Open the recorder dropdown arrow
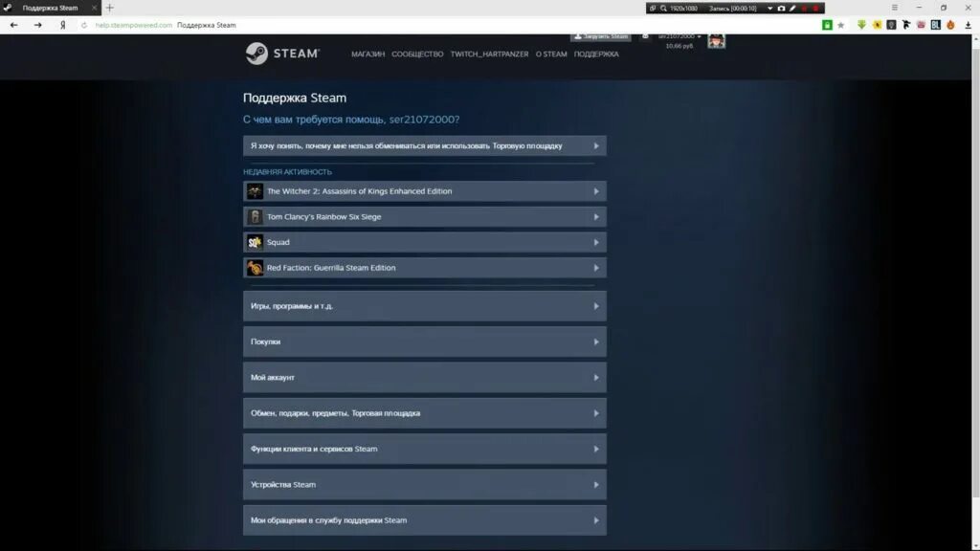The image size is (980, 551). point(770,8)
